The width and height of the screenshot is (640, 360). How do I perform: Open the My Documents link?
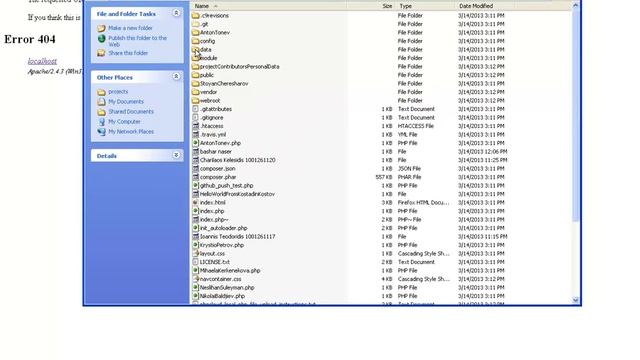(126, 102)
